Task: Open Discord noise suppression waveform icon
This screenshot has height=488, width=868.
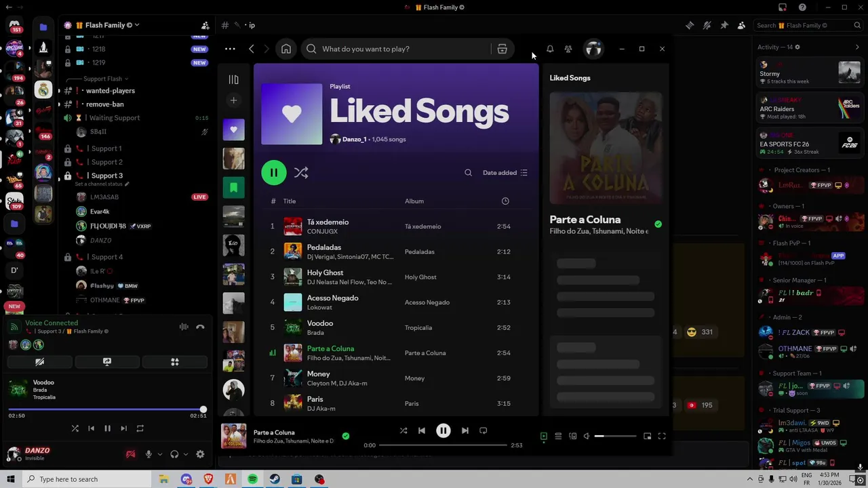Action: (x=184, y=327)
